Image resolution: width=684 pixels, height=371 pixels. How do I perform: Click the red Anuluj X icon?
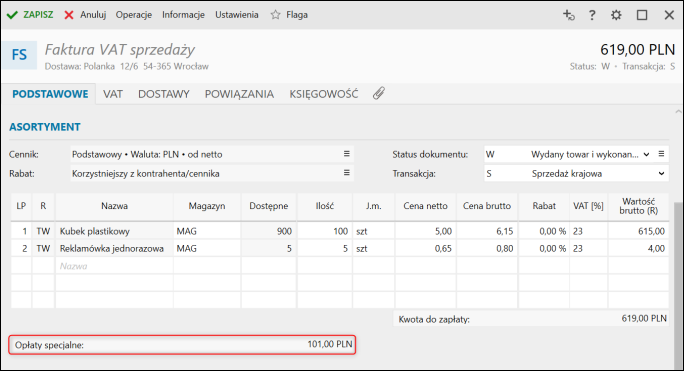coord(69,15)
